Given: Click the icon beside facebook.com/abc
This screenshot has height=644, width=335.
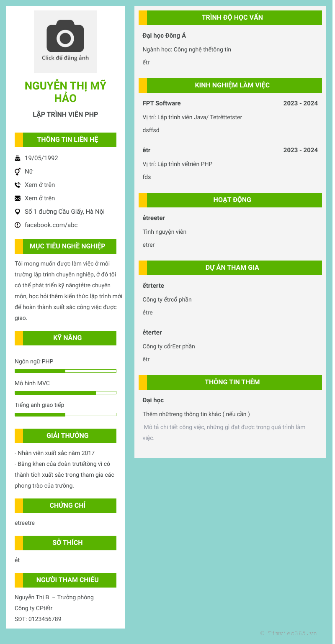Looking at the screenshot, I should pos(18,225).
